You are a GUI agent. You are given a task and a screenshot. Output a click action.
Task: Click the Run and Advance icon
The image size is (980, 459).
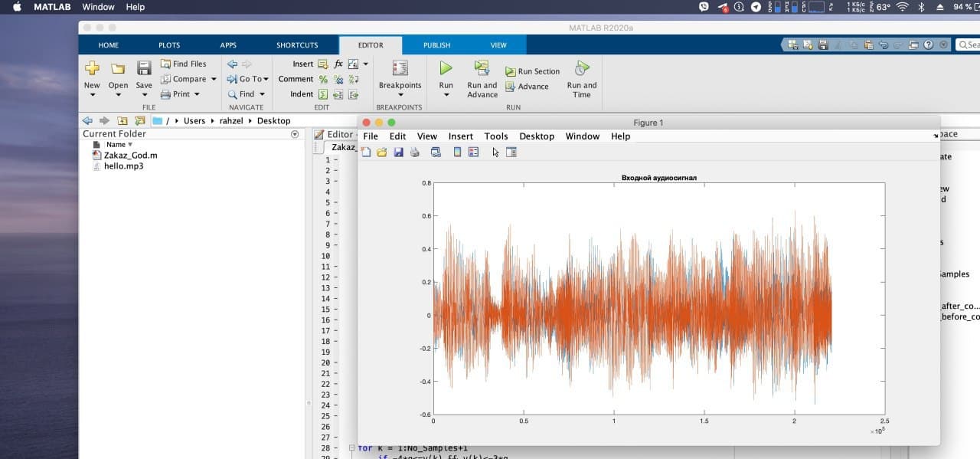(482, 69)
